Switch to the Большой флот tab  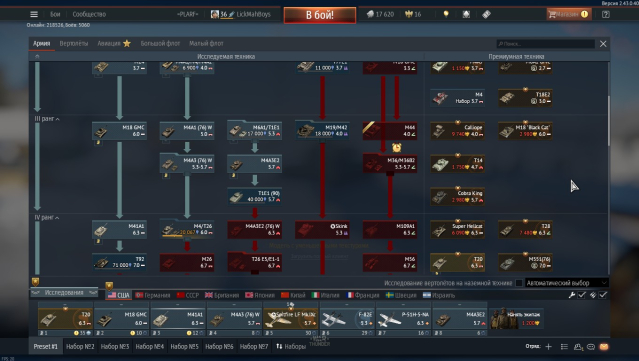pyautogui.click(x=160, y=43)
